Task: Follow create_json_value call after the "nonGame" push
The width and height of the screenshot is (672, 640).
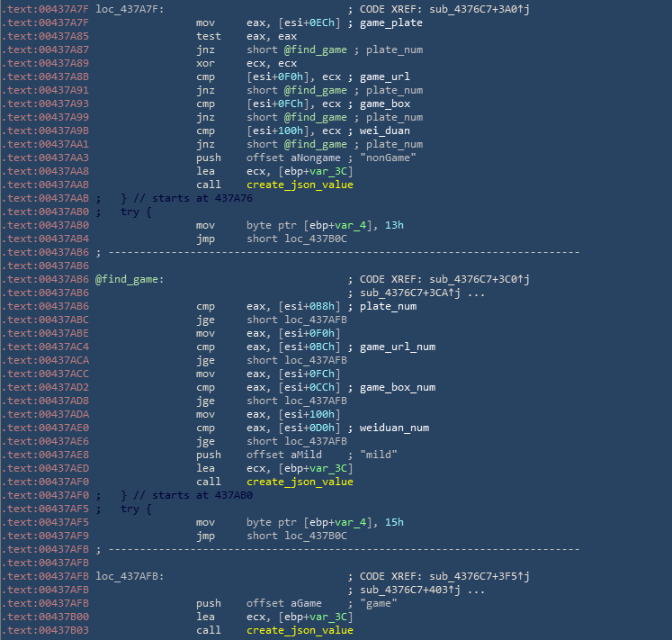Action: pos(300,185)
